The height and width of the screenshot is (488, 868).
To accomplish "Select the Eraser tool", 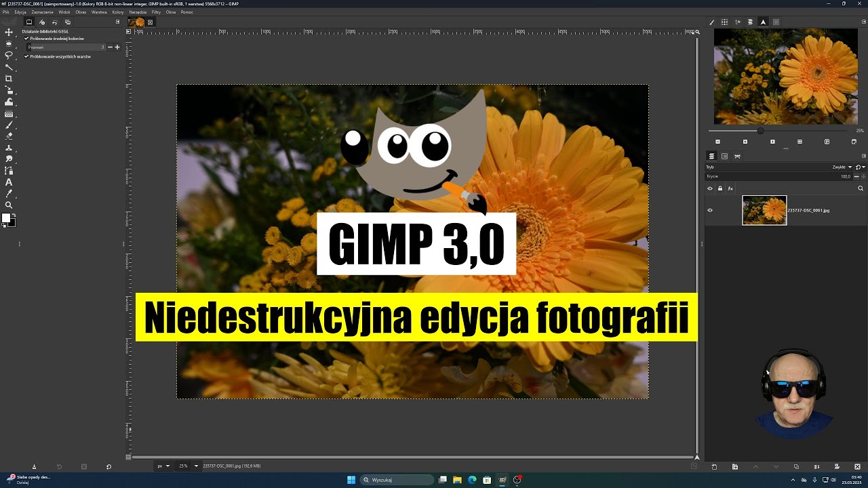I will [9, 136].
